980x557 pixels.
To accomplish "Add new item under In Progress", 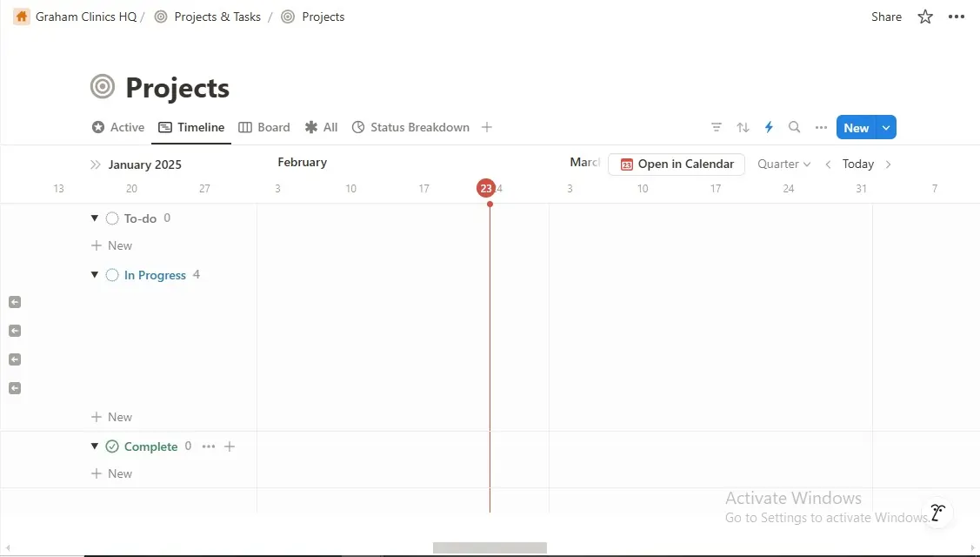I will pyautogui.click(x=111, y=417).
